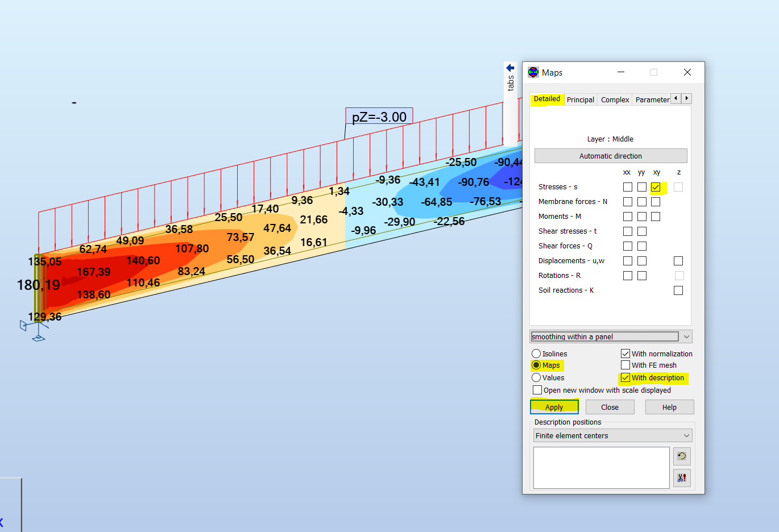The height and width of the screenshot is (532, 779).
Task: Open the Complex tab
Action: [x=614, y=99]
